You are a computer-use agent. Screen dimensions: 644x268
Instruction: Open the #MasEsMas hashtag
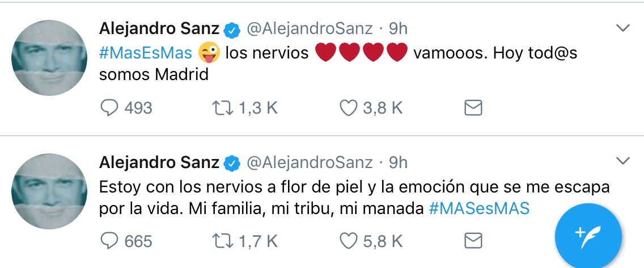coord(146,53)
